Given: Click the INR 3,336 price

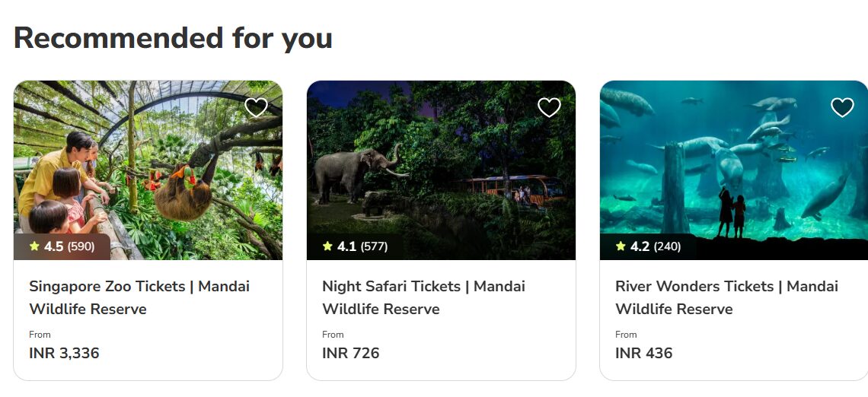Looking at the screenshot, I should 64,353.
